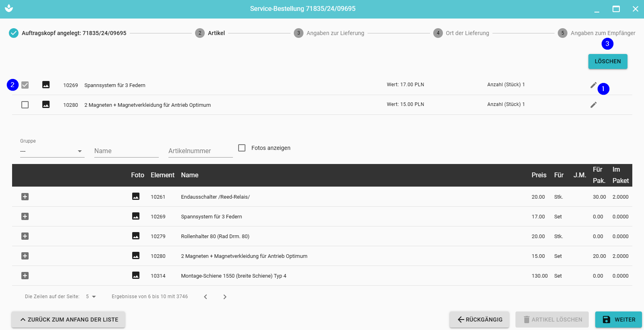
Task: Add Rollenhalter 80 using plus icon
Action: [x=25, y=236]
